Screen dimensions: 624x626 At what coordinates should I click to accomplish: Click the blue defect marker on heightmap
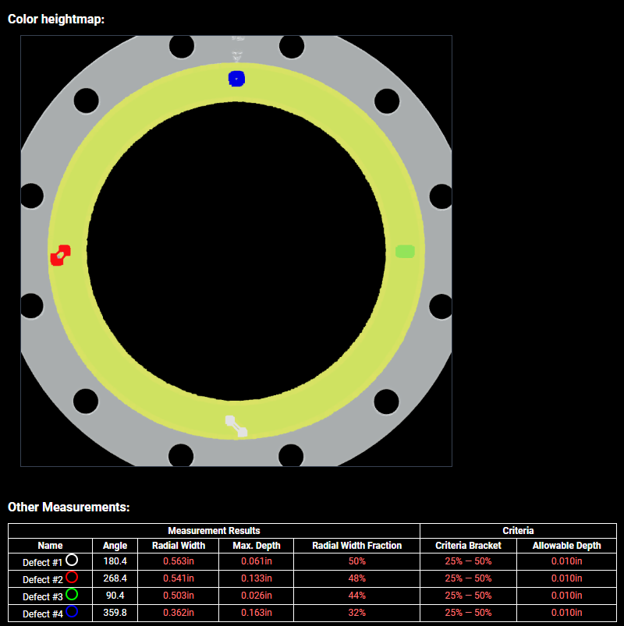point(236,79)
